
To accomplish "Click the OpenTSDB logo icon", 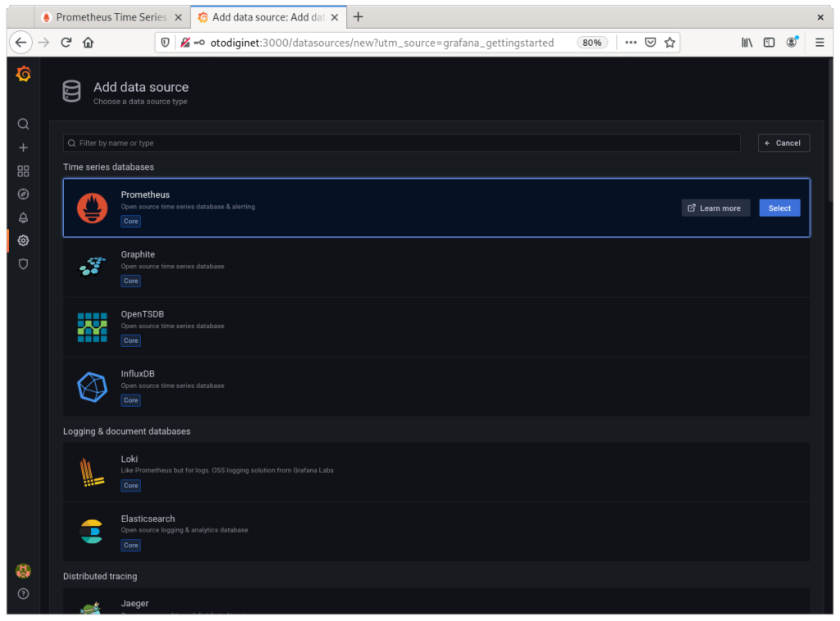I will [x=92, y=327].
